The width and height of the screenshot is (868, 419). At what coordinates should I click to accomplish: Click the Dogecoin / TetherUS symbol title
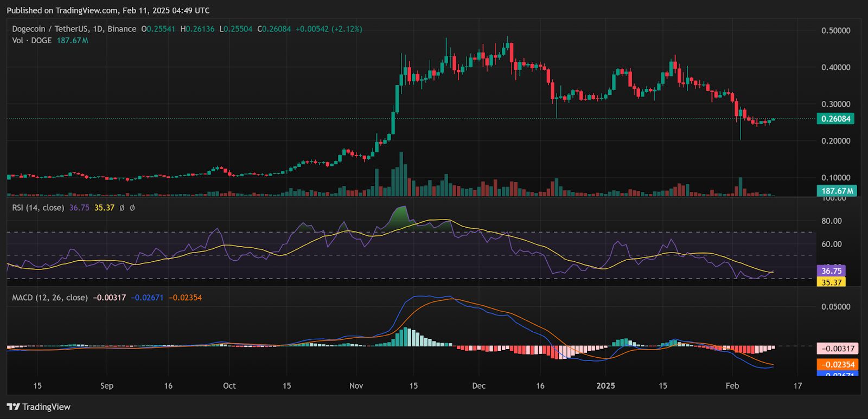click(74, 29)
